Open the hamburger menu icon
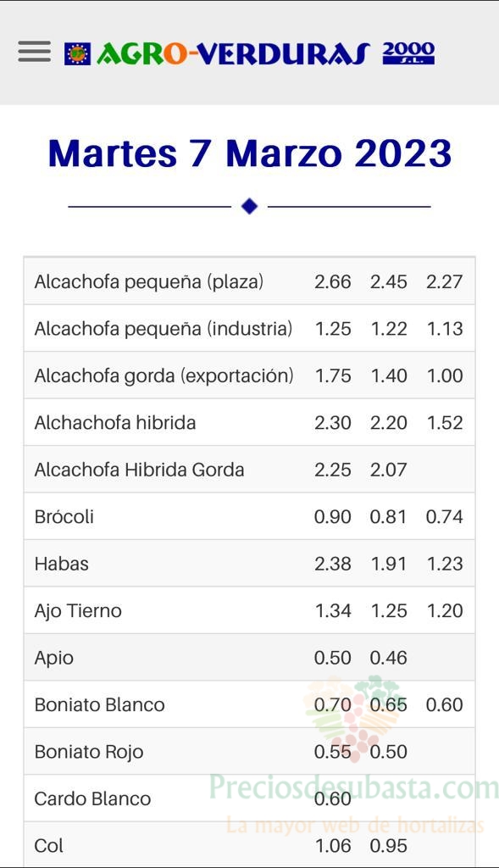This screenshot has width=499, height=868. point(34,52)
